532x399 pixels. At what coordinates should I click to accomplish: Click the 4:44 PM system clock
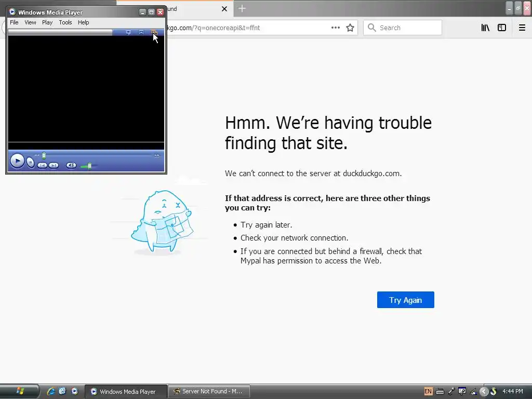pos(513,391)
